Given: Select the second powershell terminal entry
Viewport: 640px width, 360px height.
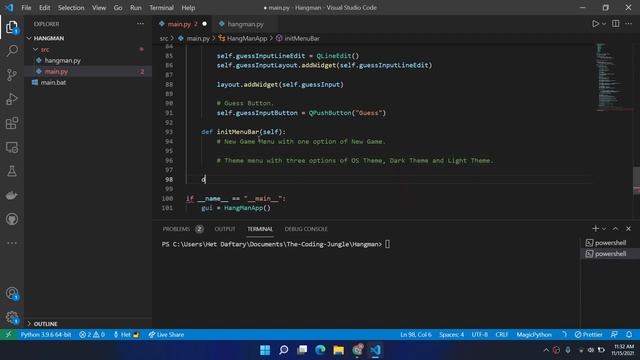Looking at the screenshot, I should 610,253.
